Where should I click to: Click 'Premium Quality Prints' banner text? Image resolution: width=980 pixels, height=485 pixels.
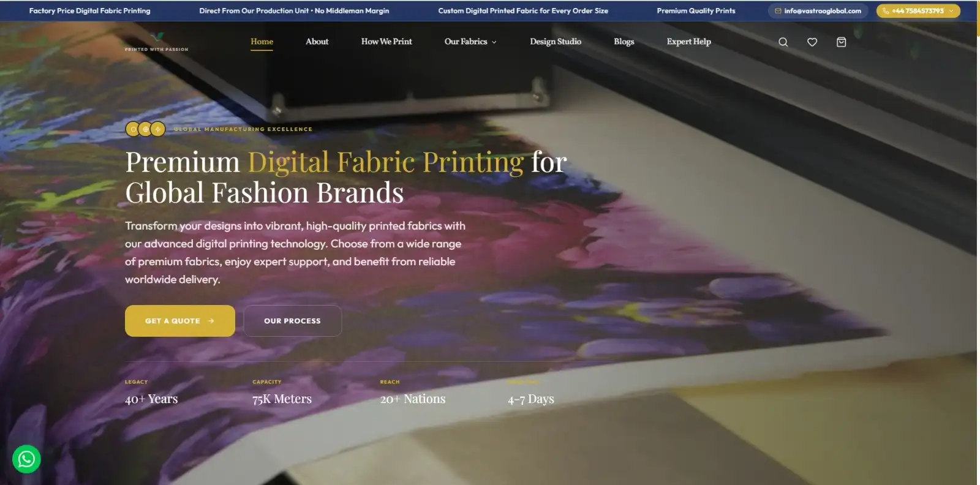pos(696,11)
